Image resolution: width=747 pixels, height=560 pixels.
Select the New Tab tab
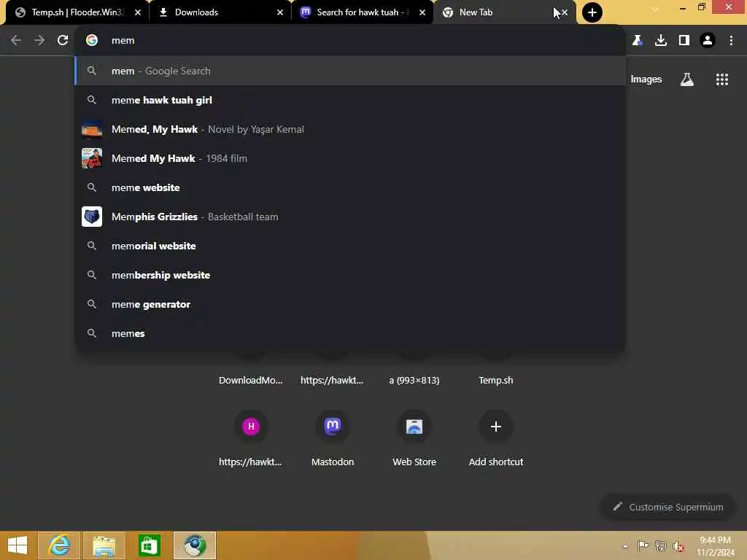(x=505, y=12)
